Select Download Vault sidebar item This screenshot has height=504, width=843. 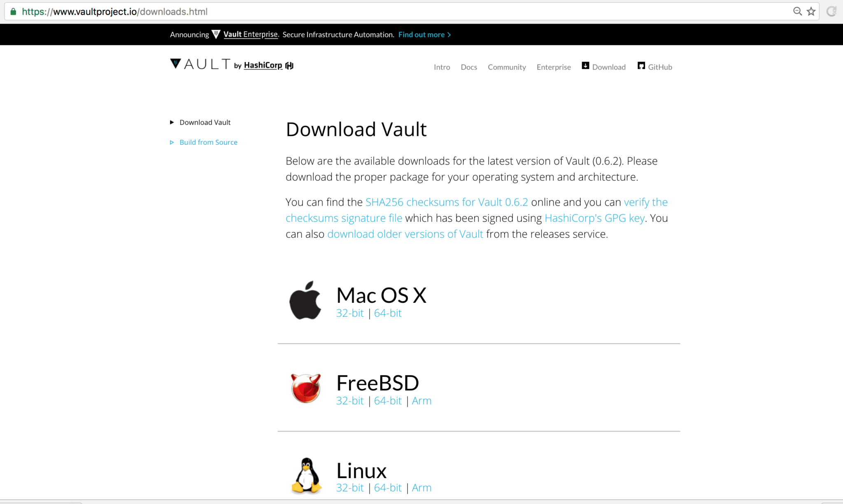coord(205,123)
